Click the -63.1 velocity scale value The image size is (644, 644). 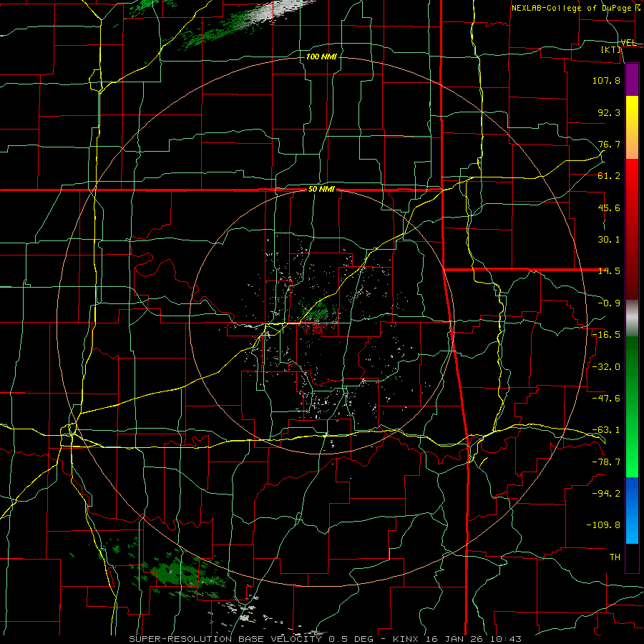click(x=606, y=430)
